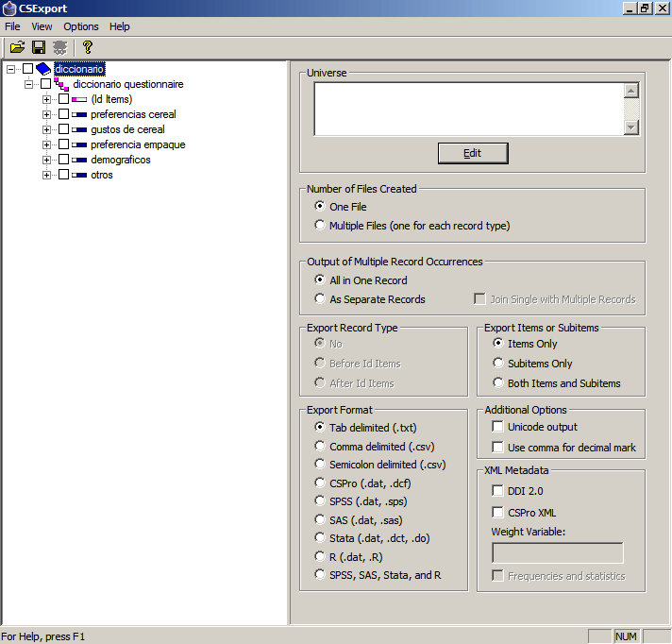Open the Options menu
672x644 pixels.
coord(81,26)
